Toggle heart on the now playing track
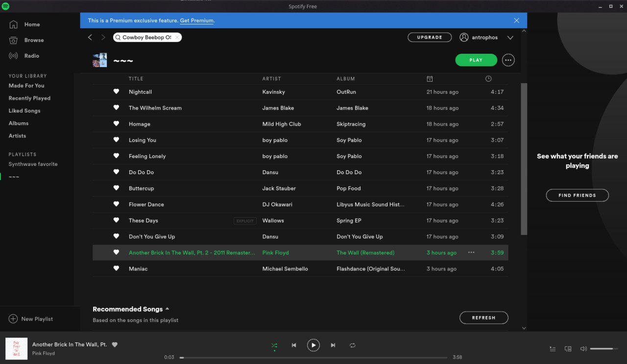 115,344
